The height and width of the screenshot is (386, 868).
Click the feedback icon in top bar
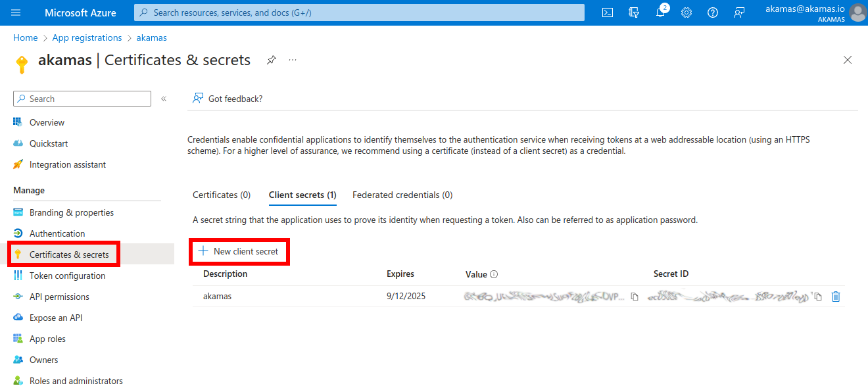[x=739, y=12]
